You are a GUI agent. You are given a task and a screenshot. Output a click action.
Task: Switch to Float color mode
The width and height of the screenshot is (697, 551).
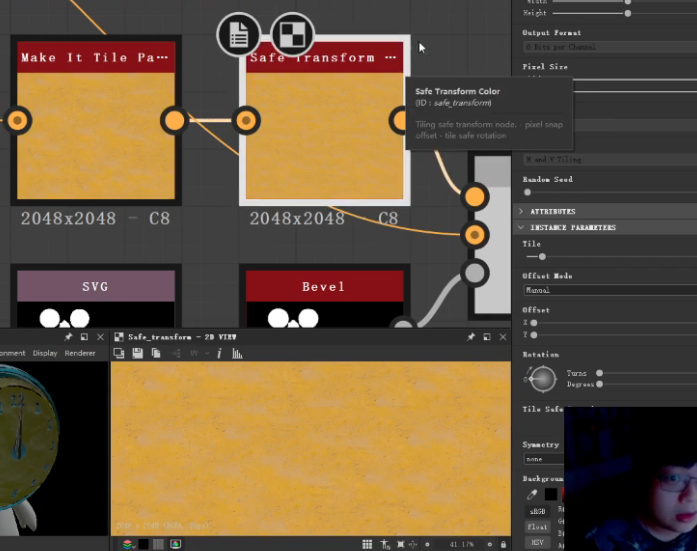(x=537, y=527)
